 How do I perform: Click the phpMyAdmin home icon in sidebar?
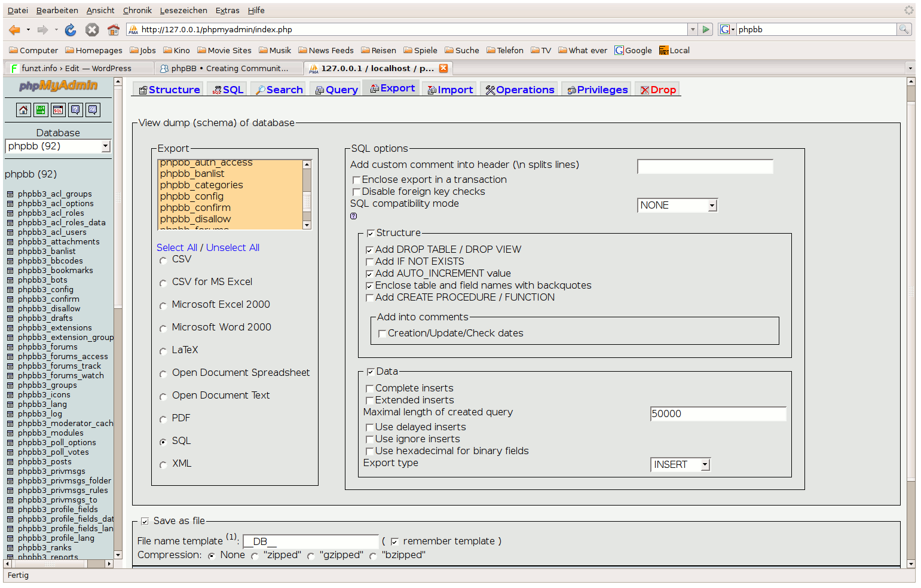pyautogui.click(x=23, y=110)
